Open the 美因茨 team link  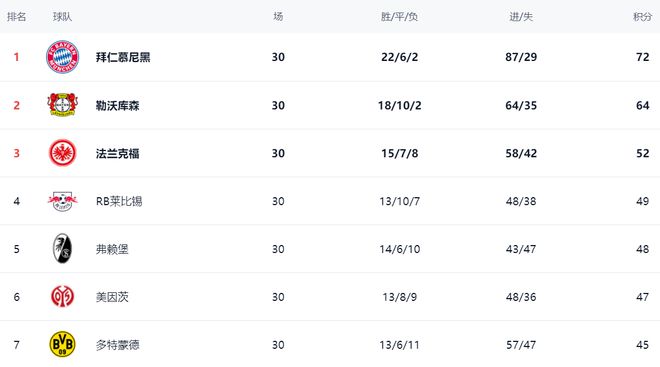[112, 297]
